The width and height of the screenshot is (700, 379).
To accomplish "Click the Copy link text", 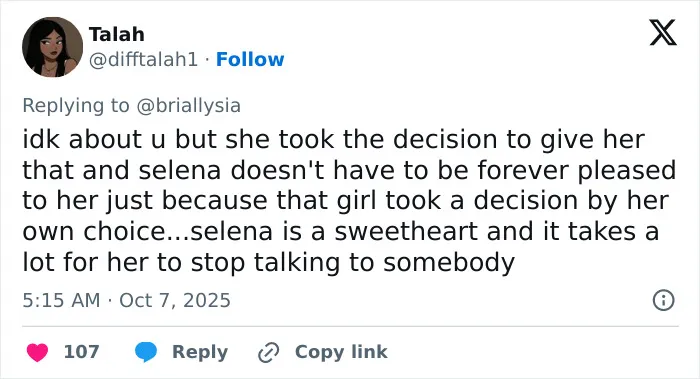I will tap(341, 352).
